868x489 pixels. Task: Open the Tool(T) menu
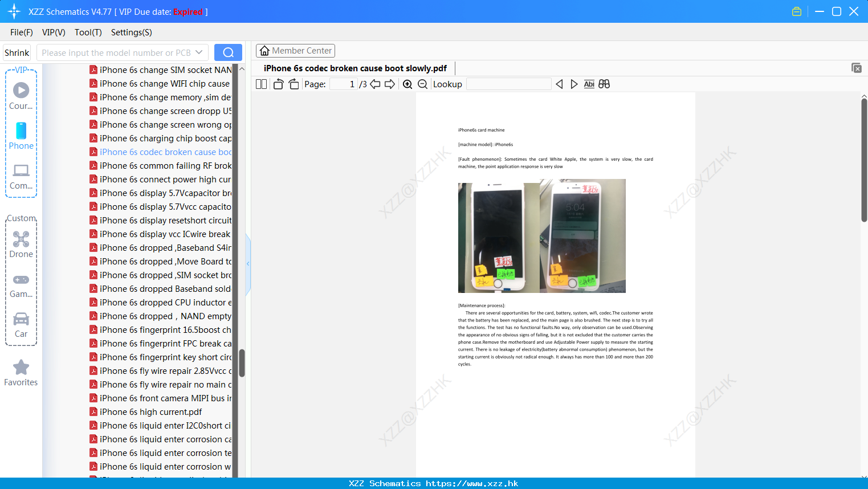pos(88,32)
